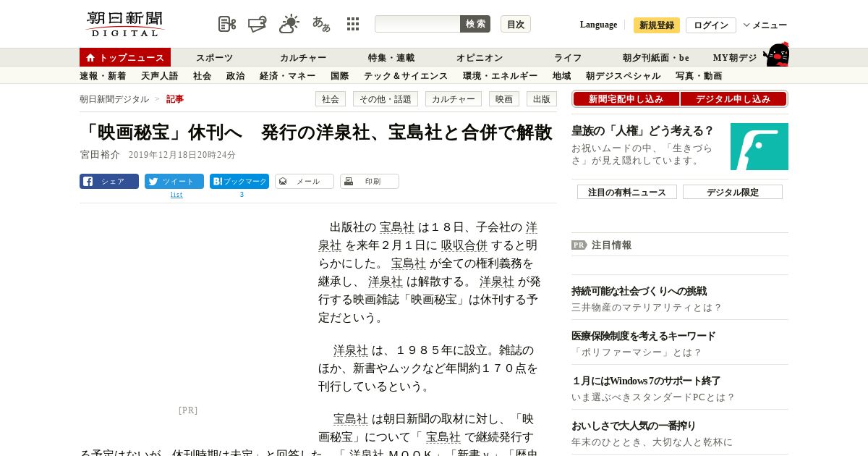Share the article on Facebook
The image size is (868, 456).
[109, 182]
